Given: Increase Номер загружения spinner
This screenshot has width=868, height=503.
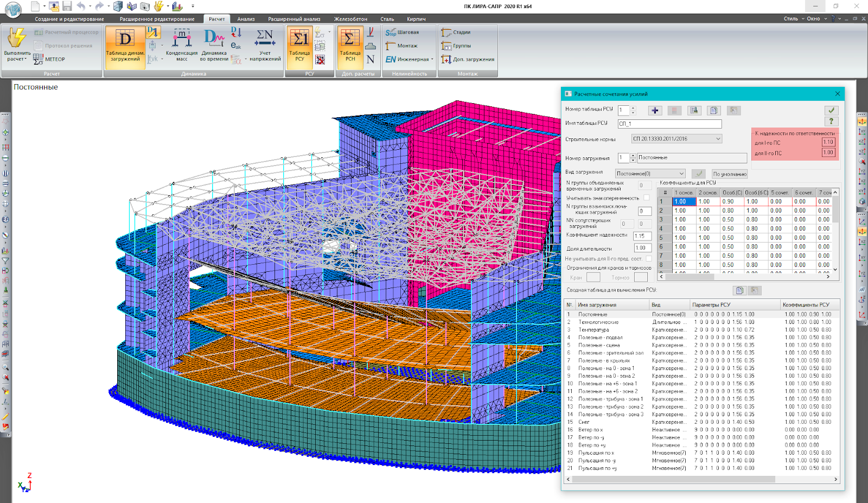Looking at the screenshot, I should [633, 156].
